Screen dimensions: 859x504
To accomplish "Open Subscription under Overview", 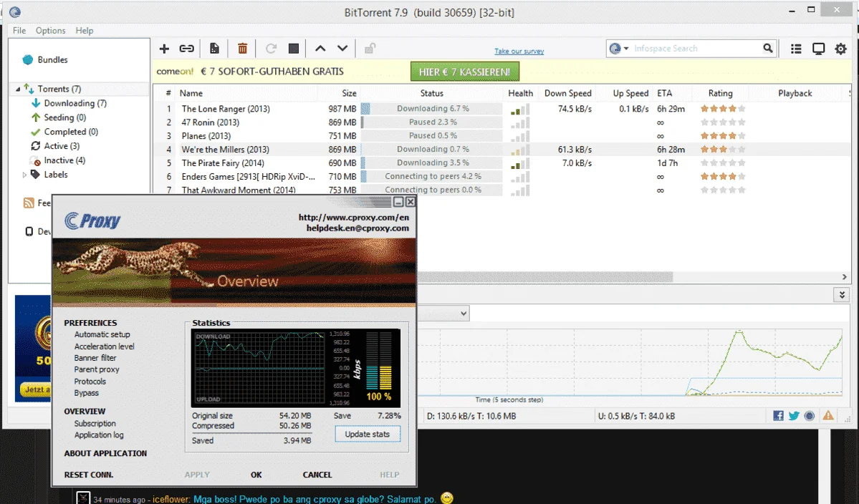I will click(x=95, y=423).
